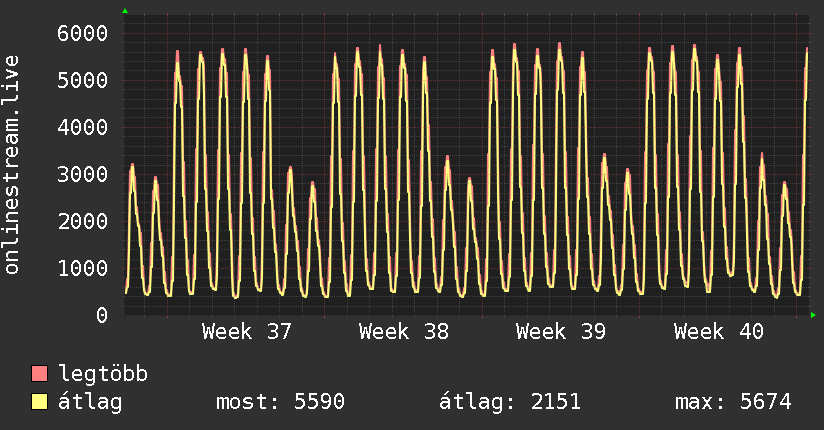Click the Week 40 axis label
The image size is (824, 430).
[x=718, y=332]
